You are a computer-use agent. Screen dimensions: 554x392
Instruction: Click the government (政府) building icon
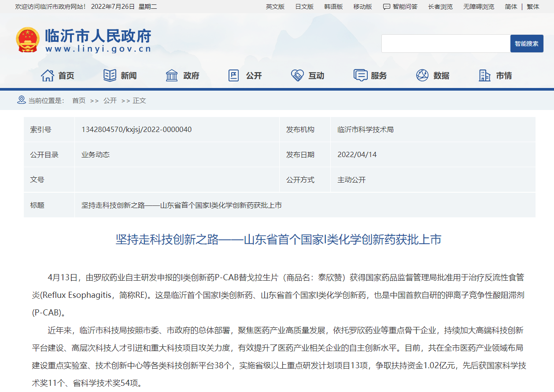pos(172,76)
